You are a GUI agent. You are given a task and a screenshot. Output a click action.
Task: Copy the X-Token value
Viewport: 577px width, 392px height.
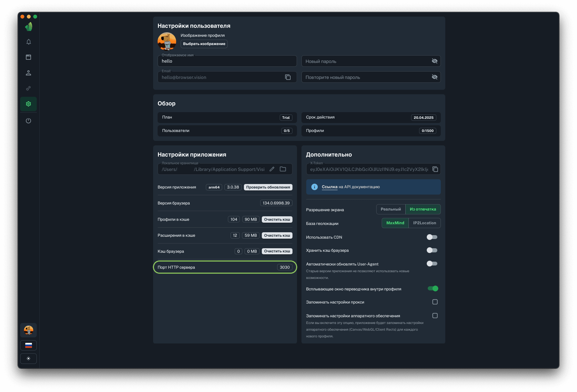pos(435,169)
